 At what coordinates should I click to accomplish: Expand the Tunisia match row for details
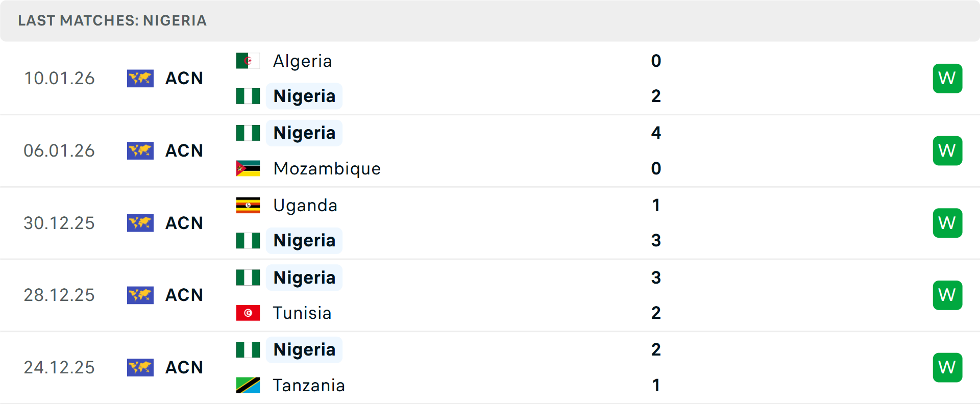point(490,295)
